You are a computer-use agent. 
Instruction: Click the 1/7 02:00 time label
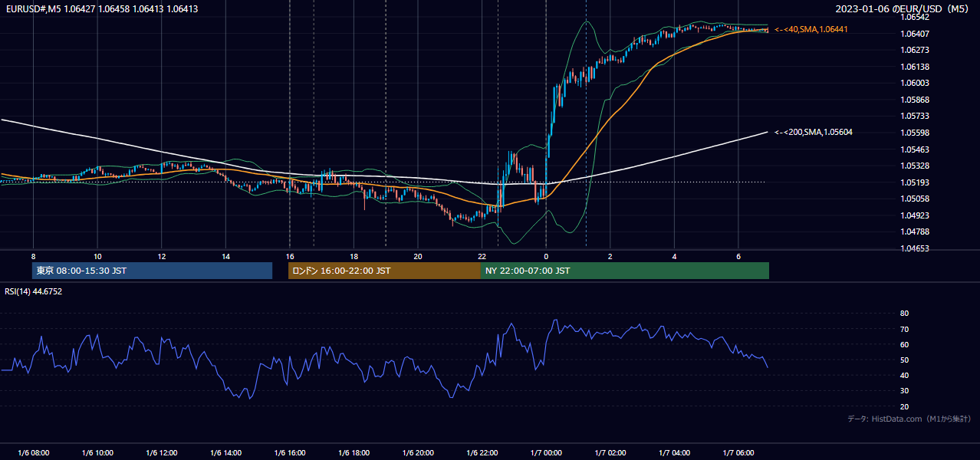(610, 453)
